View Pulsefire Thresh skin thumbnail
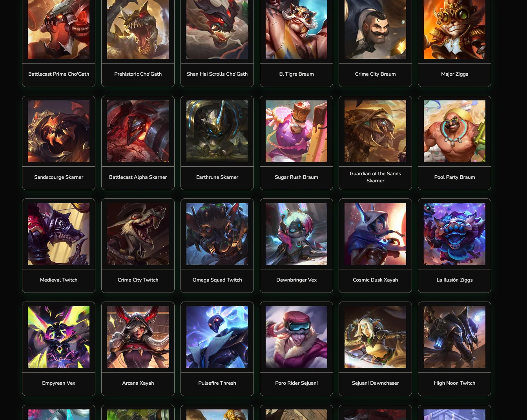Screen dimensions: 527x420 [217, 337]
